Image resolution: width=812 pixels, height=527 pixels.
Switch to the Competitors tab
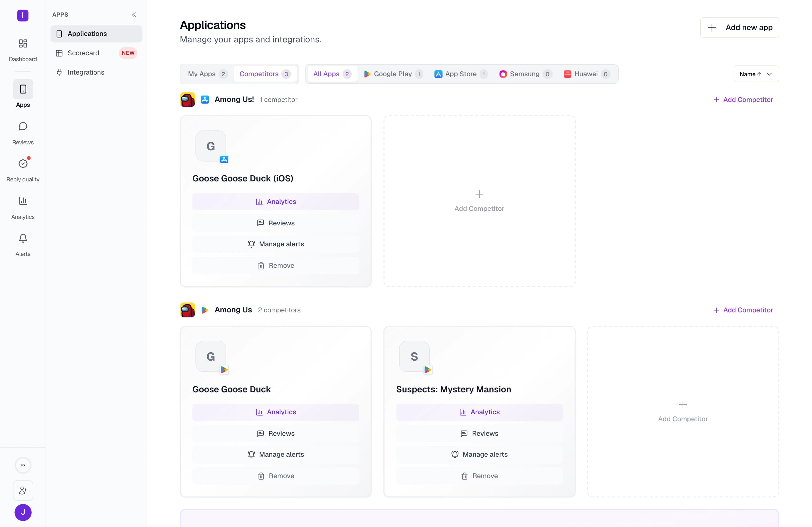[x=265, y=74]
